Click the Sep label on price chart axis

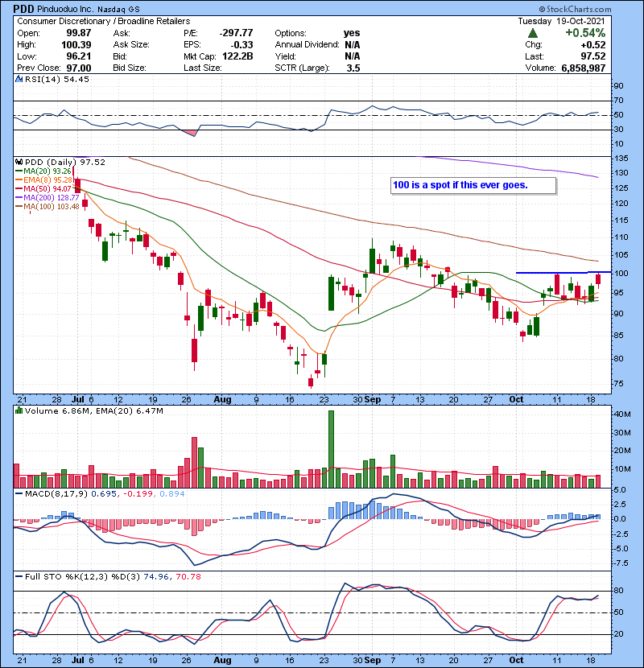(373, 399)
